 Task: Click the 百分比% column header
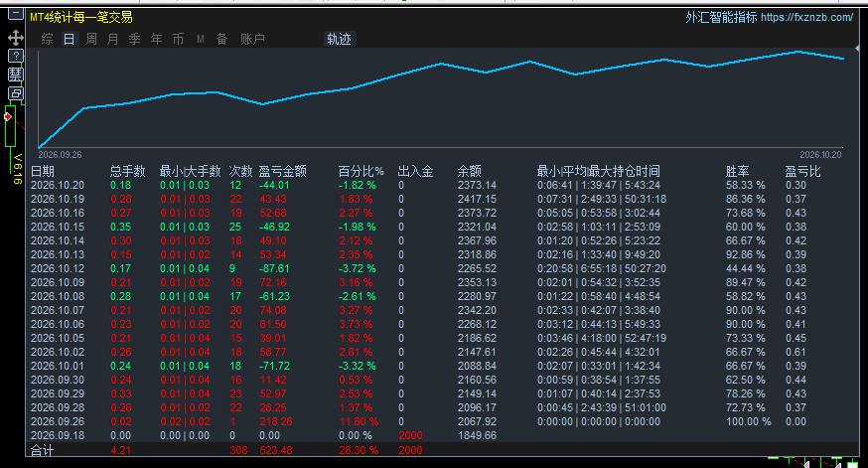click(x=361, y=171)
